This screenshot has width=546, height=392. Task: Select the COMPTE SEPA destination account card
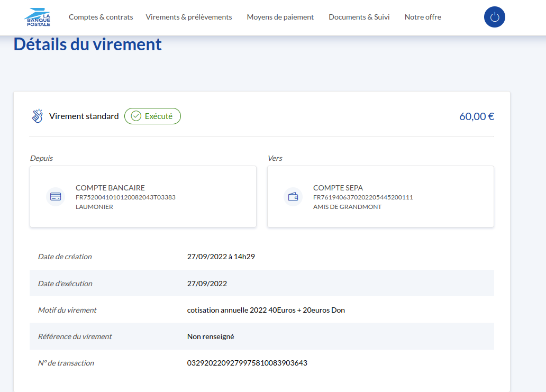pyautogui.click(x=380, y=197)
